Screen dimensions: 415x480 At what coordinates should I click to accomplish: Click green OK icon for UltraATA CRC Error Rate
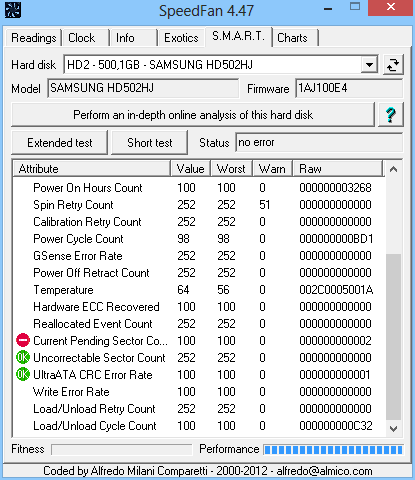23,374
